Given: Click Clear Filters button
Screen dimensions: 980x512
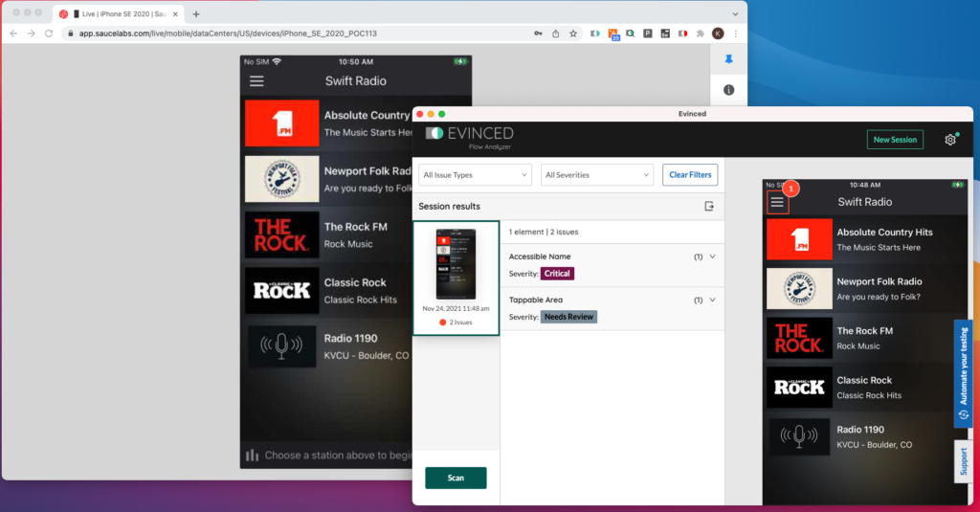Looking at the screenshot, I should [x=690, y=175].
